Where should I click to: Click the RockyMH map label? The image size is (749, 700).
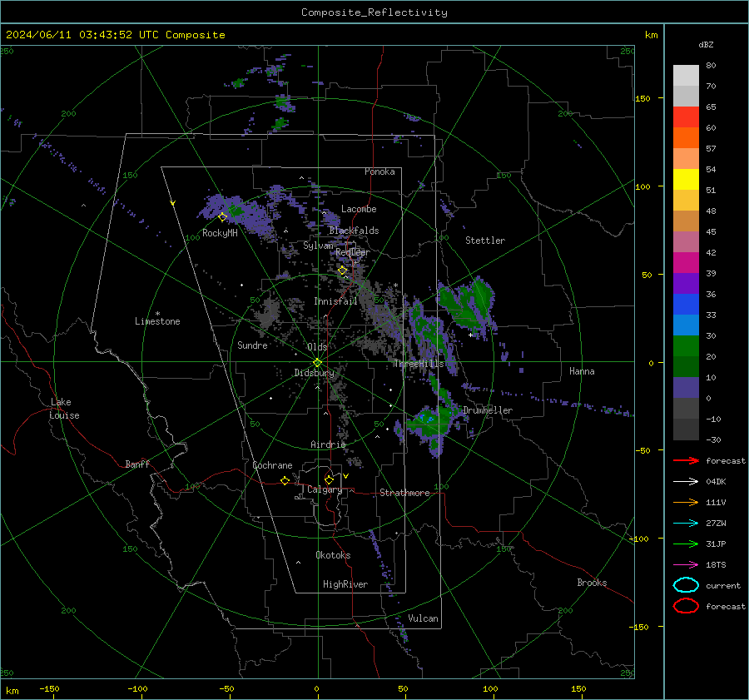(220, 233)
